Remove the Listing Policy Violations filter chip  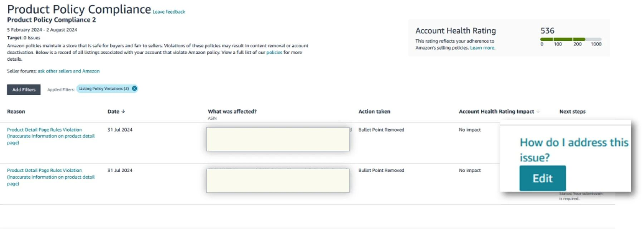(134, 89)
